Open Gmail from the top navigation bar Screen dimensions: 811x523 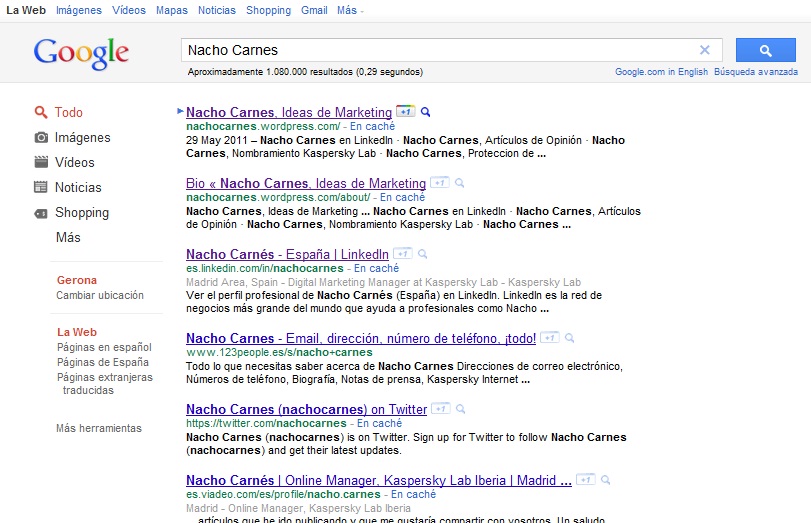[x=314, y=10]
